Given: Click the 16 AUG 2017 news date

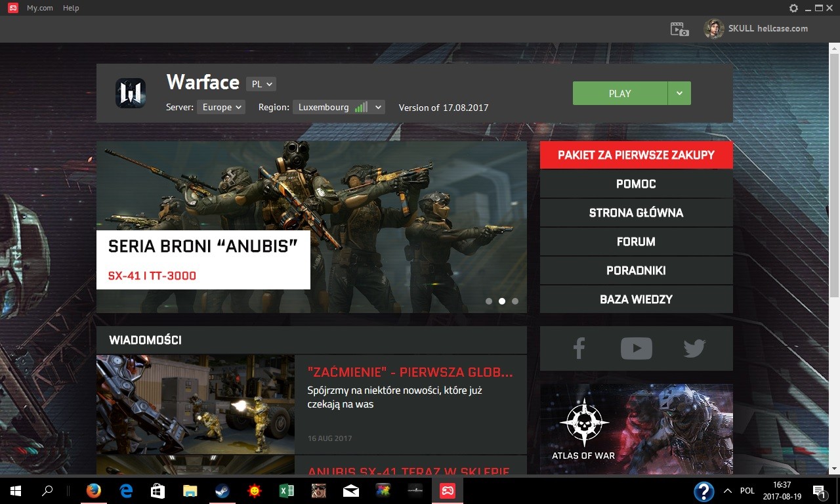Looking at the screenshot, I should pos(330,438).
